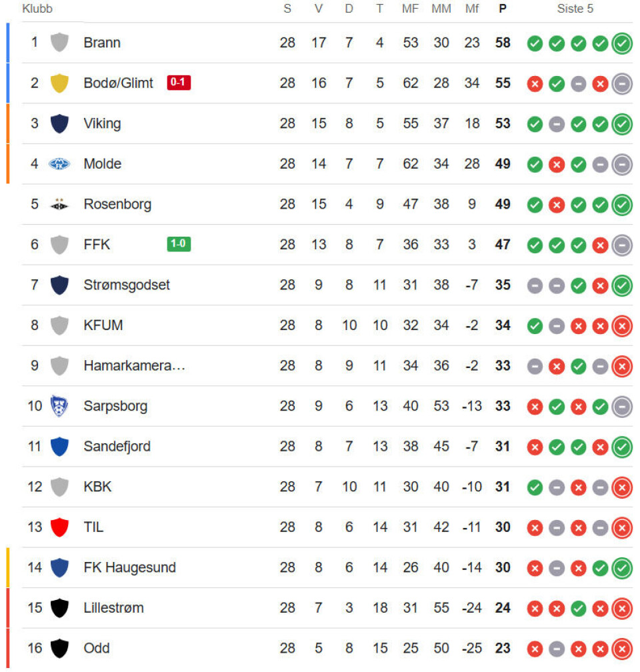Click Viking's dark blue shield crest
The height and width of the screenshot is (672, 640).
pyautogui.click(x=59, y=123)
